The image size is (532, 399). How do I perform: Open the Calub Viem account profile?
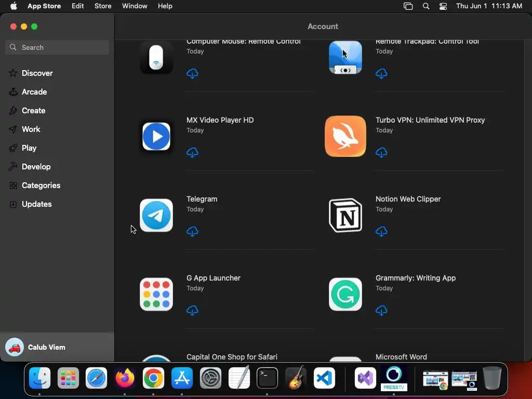click(57, 347)
